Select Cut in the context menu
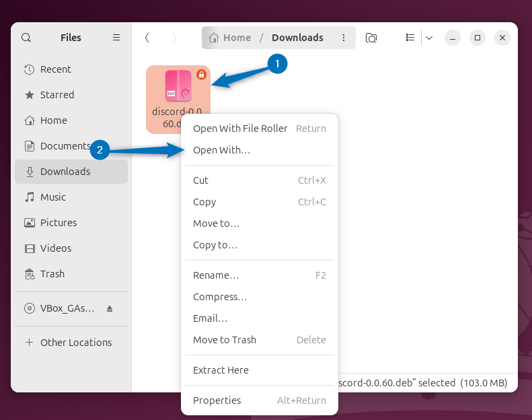This screenshot has height=420, width=532. point(260,180)
